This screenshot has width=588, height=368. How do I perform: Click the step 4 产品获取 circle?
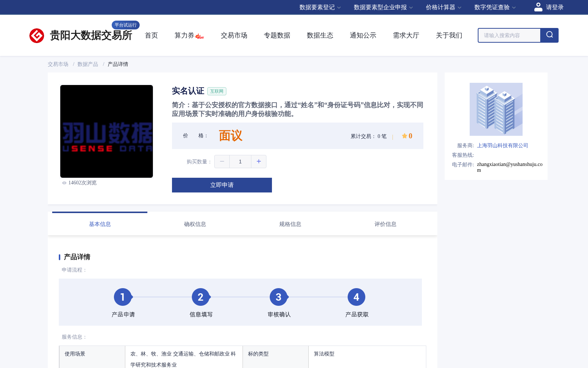coord(356,297)
